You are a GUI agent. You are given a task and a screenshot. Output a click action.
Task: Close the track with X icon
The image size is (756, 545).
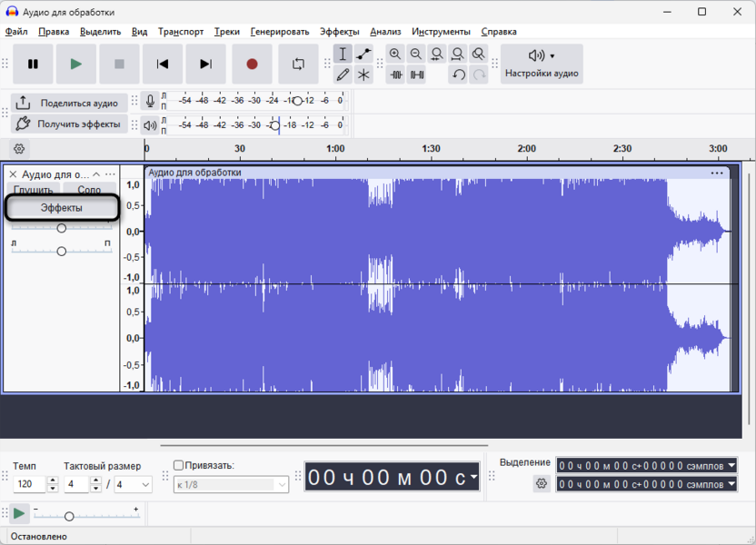[13, 174]
